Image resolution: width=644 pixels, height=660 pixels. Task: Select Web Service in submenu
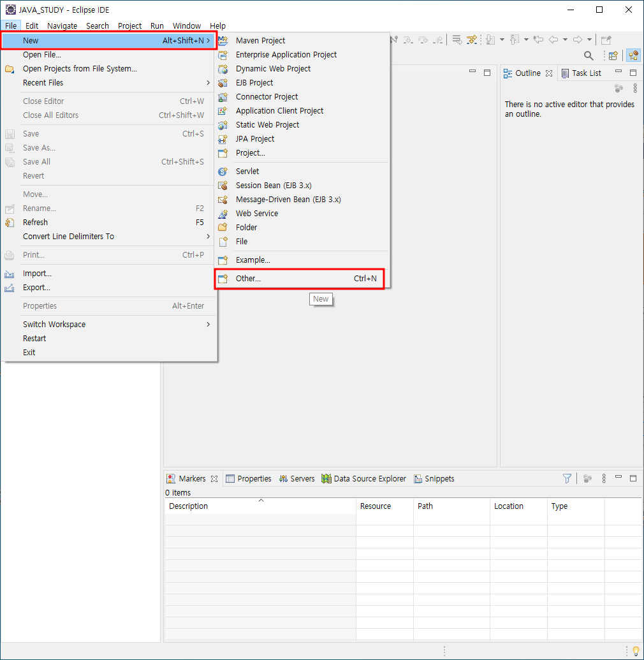coord(302,214)
